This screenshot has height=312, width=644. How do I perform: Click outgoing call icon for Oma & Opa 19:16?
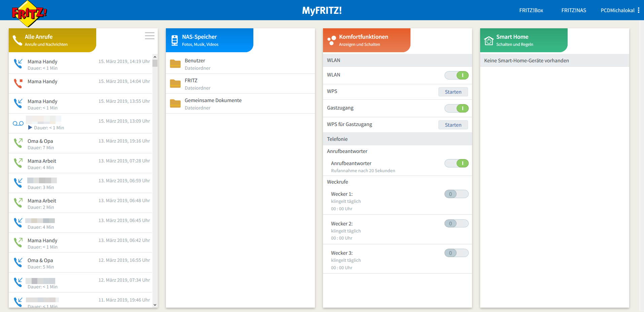(x=18, y=143)
